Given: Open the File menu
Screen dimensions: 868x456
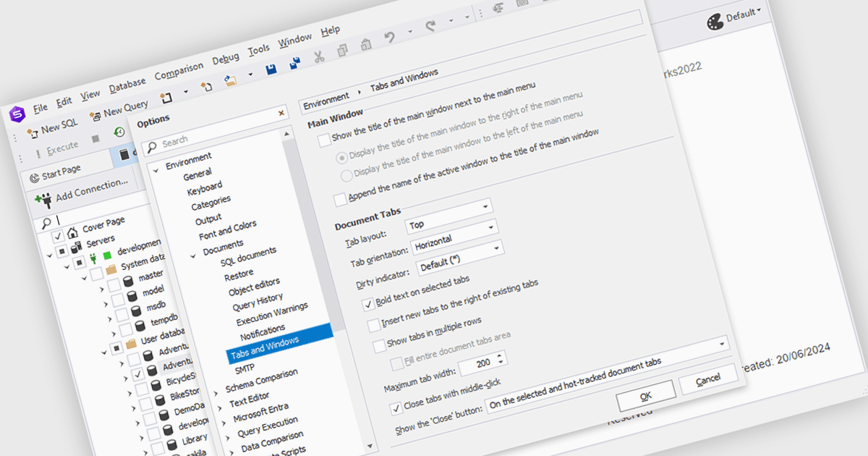Looking at the screenshot, I should 40,107.
